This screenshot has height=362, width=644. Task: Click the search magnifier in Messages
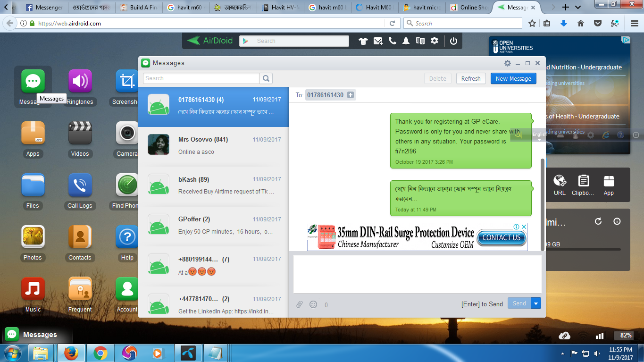(x=266, y=78)
